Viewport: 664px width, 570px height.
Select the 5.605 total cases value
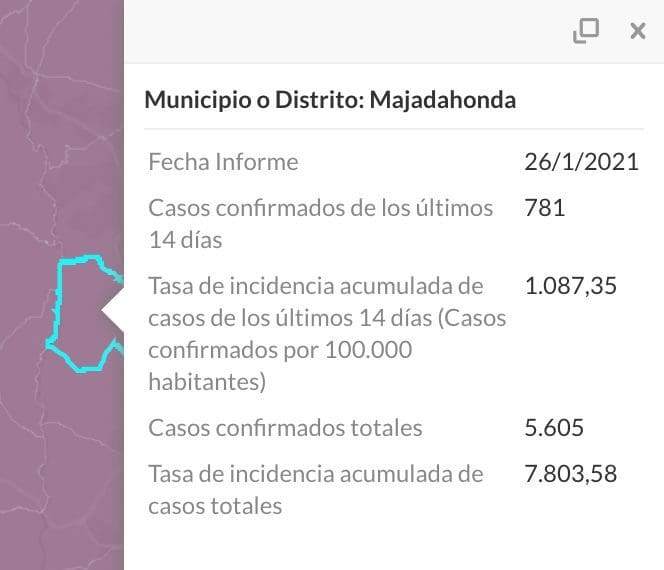point(554,427)
